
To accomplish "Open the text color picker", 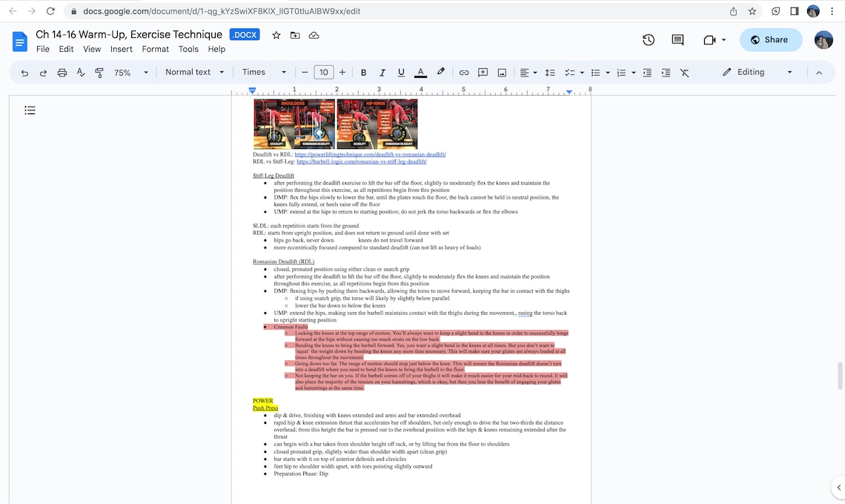I will [420, 72].
